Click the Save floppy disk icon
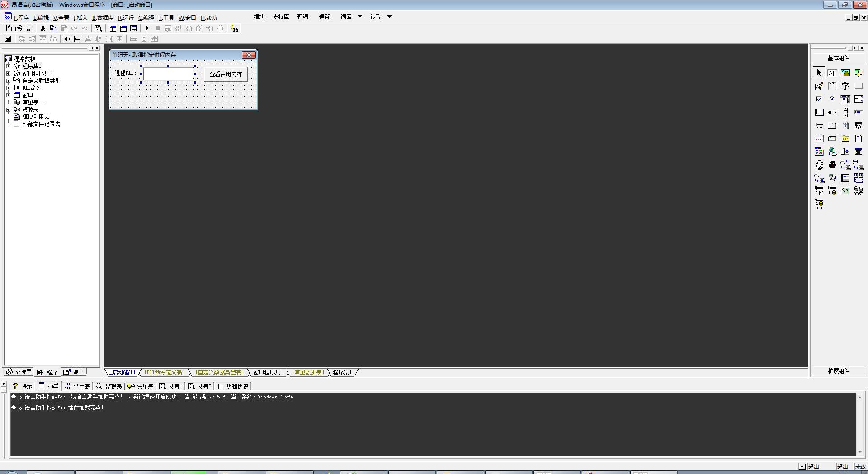This screenshot has height=474, width=868. pyautogui.click(x=29, y=28)
